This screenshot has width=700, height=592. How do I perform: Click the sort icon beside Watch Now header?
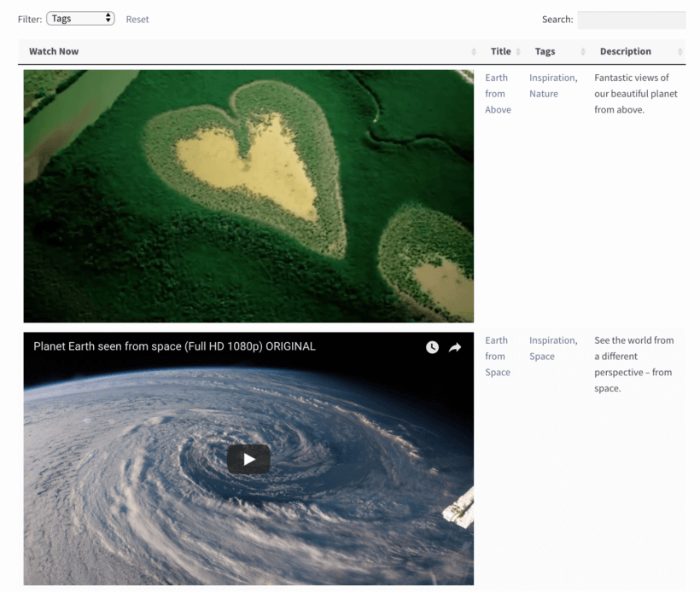coord(475,51)
